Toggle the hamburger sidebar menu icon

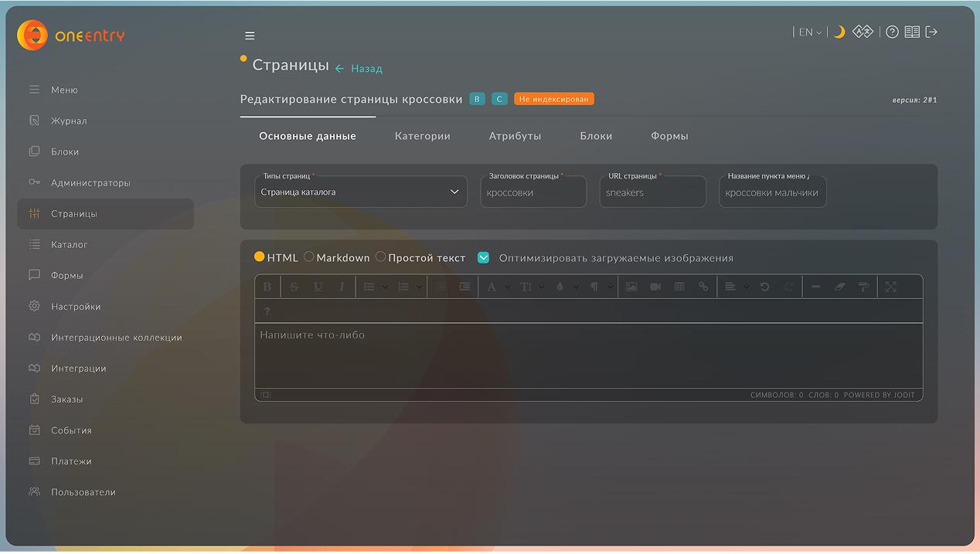pos(250,36)
